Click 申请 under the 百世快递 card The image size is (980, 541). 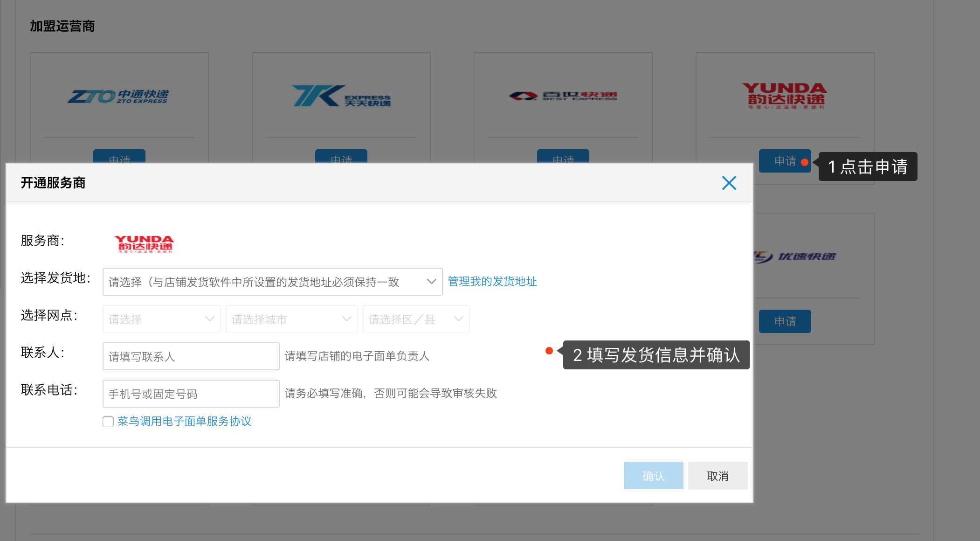coord(563,157)
